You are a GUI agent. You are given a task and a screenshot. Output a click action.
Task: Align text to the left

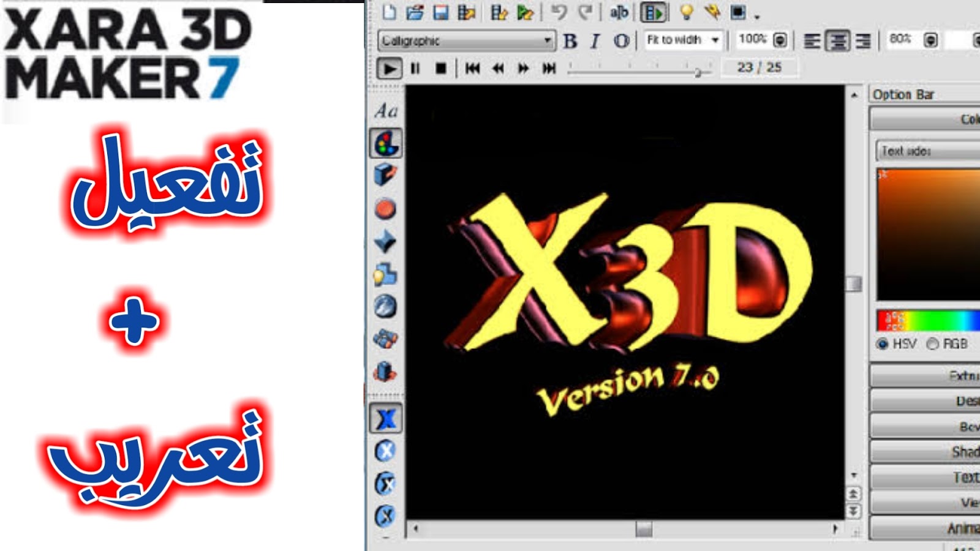tap(812, 41)
